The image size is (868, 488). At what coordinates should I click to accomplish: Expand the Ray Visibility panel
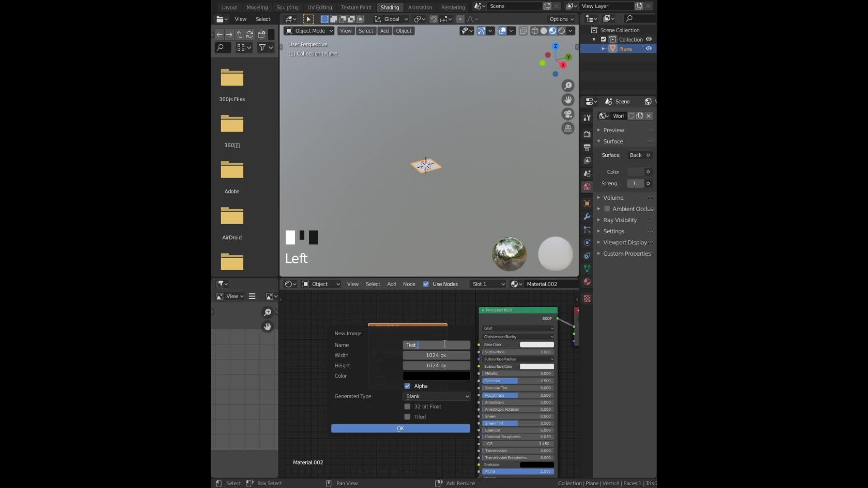click(x=619, y=220)
